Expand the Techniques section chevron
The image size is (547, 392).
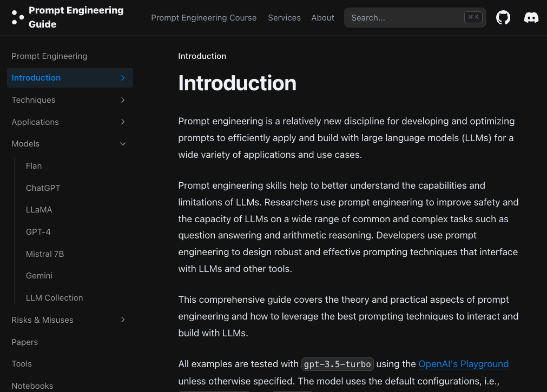tap(123, 100)
